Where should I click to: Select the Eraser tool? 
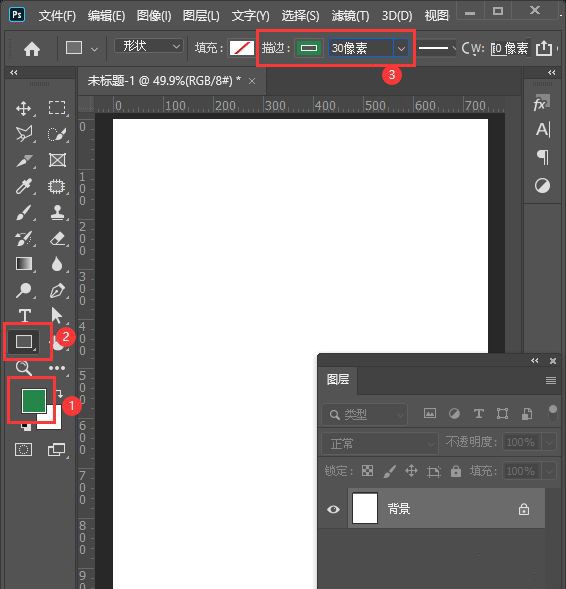[x=57, y=238]
